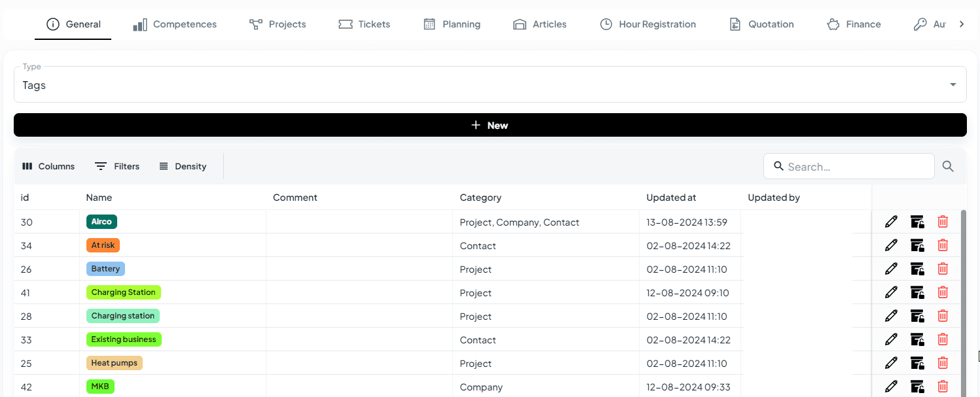Image resolution: width=980 pixels, height=397 pixels.
Task: Click archive icon for Existing business row
Action: coord(917,339)
